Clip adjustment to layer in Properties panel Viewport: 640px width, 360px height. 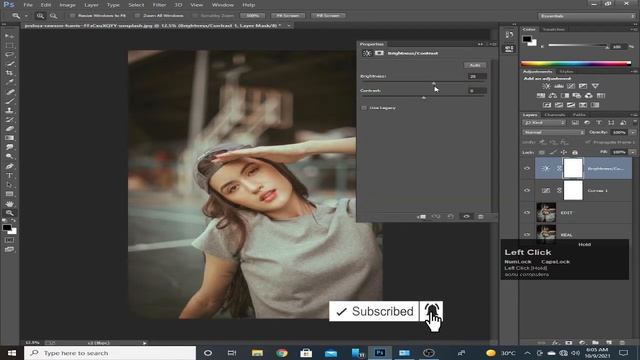coord(422,217)
